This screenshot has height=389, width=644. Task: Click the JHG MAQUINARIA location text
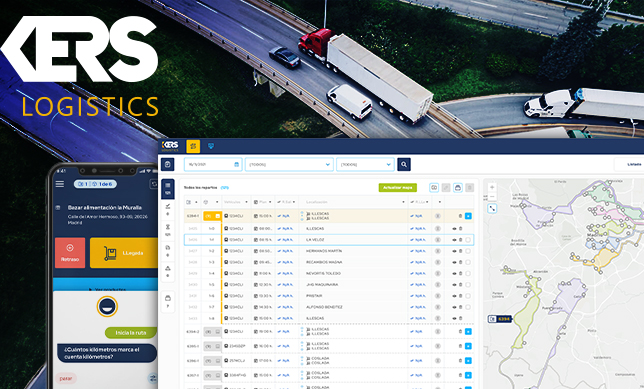click(x=322, y=285)
